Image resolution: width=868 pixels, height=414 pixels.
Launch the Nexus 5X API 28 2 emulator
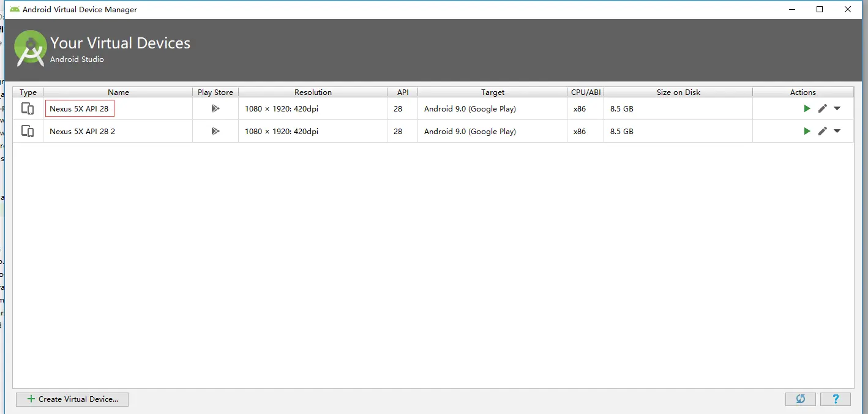pyautogui.click(x=807, y=131)
